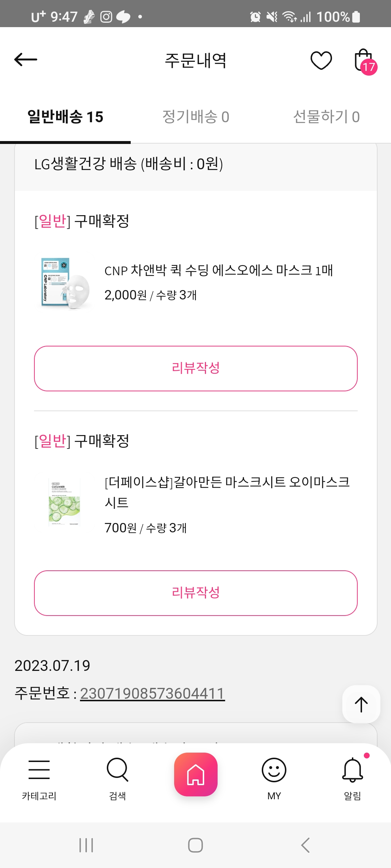Viewport: 391px width, 868px height.
Task: Select the 일반배송 15 tab
Action: coord(66,117)
